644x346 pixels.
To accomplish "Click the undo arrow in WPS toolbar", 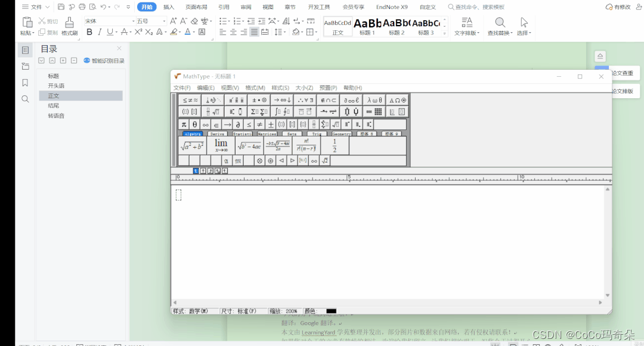I will coord(104,7).
